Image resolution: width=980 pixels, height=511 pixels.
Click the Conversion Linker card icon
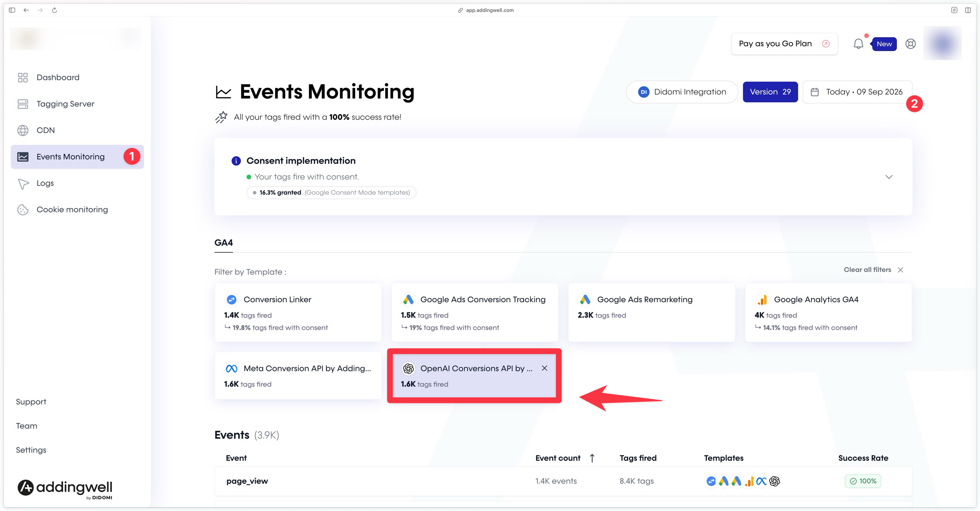tap(232, 300)
